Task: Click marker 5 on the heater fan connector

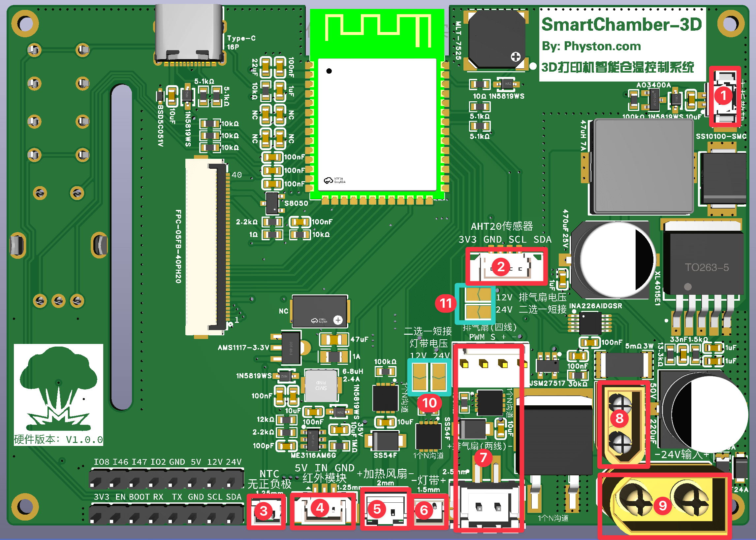Action: coord(377,509)
